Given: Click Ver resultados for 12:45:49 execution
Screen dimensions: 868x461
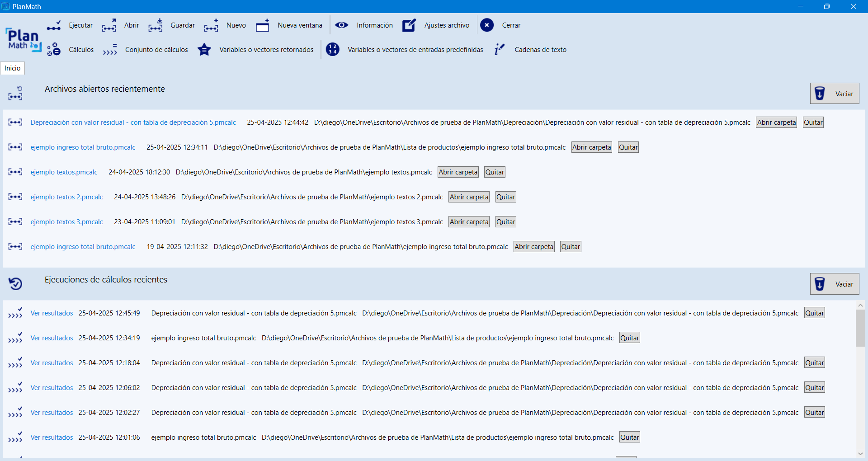Looking at the screenshot, I should [x=52, y=313].
